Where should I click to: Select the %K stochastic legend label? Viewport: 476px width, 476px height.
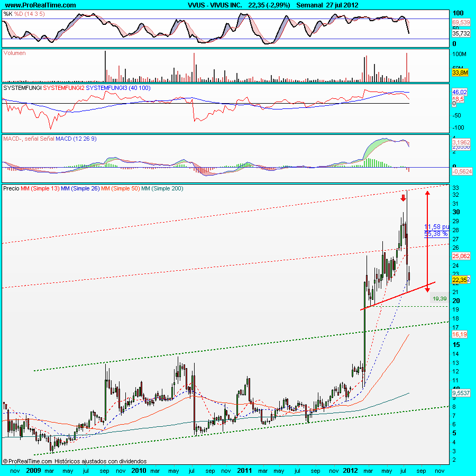pos(8,14)
